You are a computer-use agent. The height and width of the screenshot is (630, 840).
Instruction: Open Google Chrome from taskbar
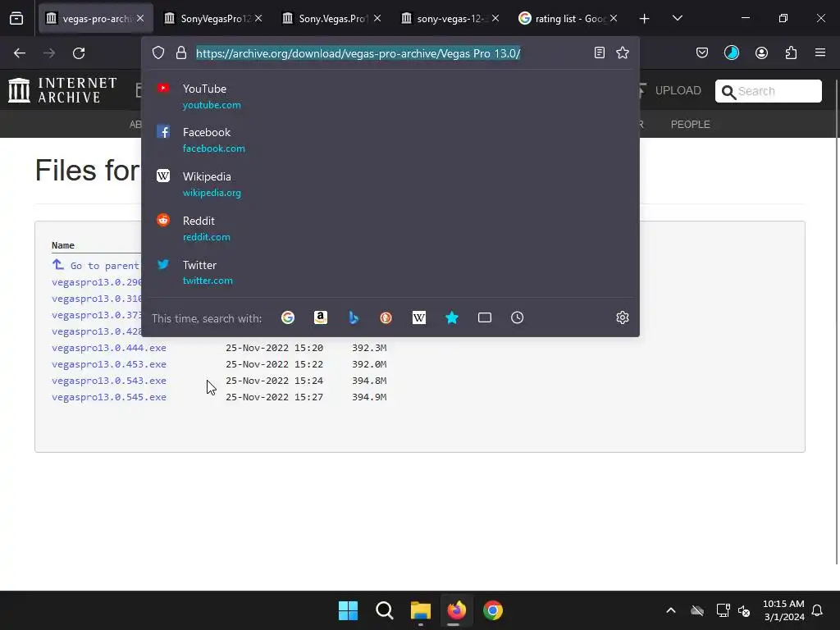coord(493,610)
